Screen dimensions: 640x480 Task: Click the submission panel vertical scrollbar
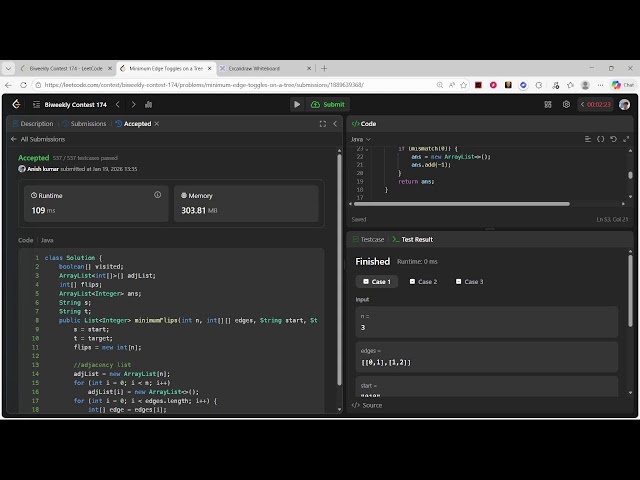[x=339, y=269]
